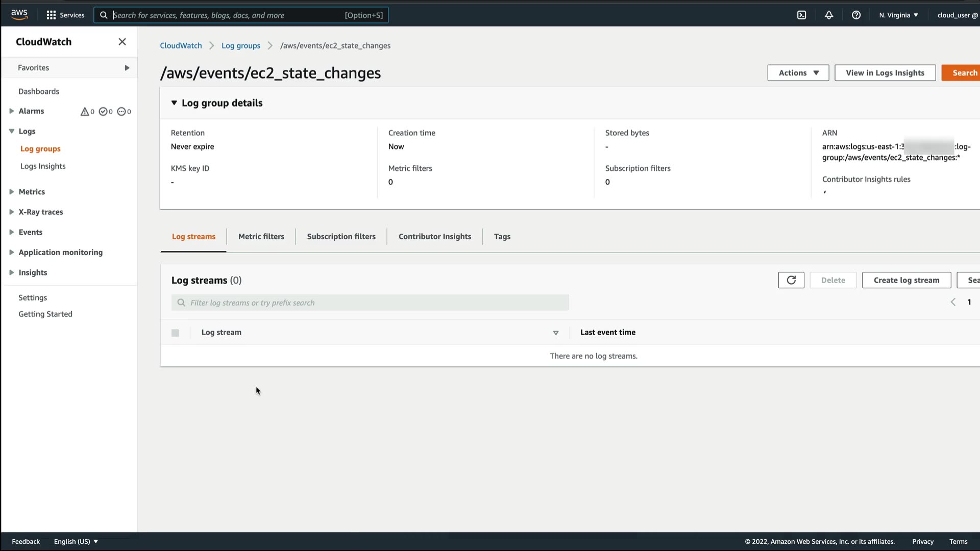Click the alarms in-alarm triangle icon
Image resolution: width=980 pixels, height=551 pixels.
click(85, 111)
